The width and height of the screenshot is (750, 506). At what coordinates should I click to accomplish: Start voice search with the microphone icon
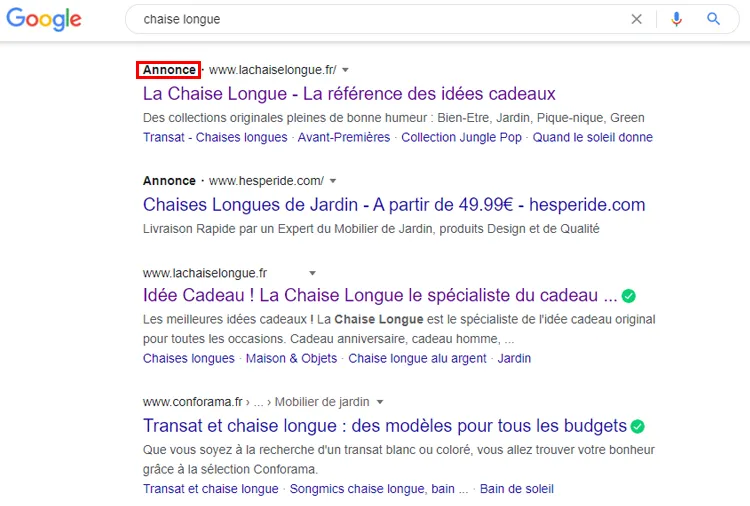(676, 19)
